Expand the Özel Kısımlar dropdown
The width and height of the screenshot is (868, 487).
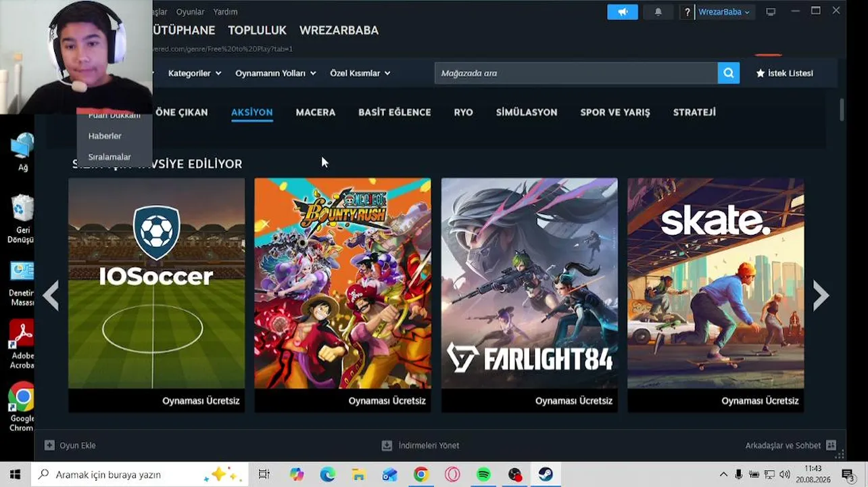[x=360, y=73]
